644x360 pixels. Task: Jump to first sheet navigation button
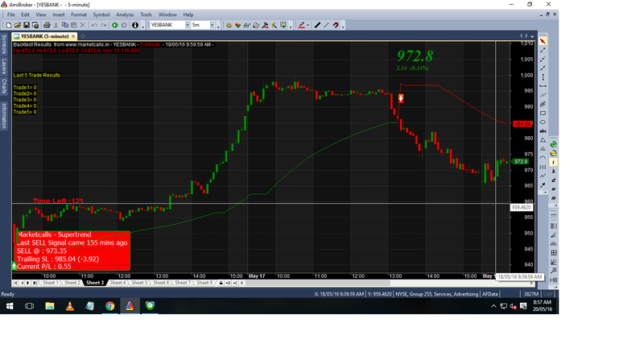point(15,283)
